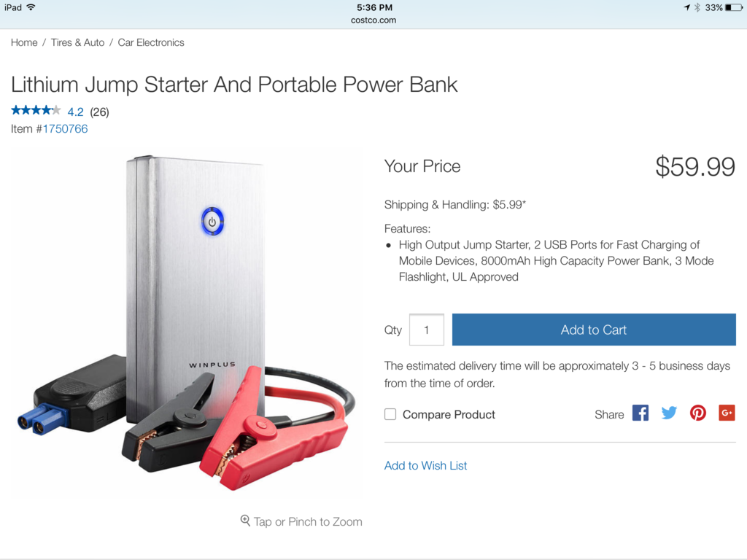Share product on Twitter
This screenshot has height=560, width=747.
point(669,413)
